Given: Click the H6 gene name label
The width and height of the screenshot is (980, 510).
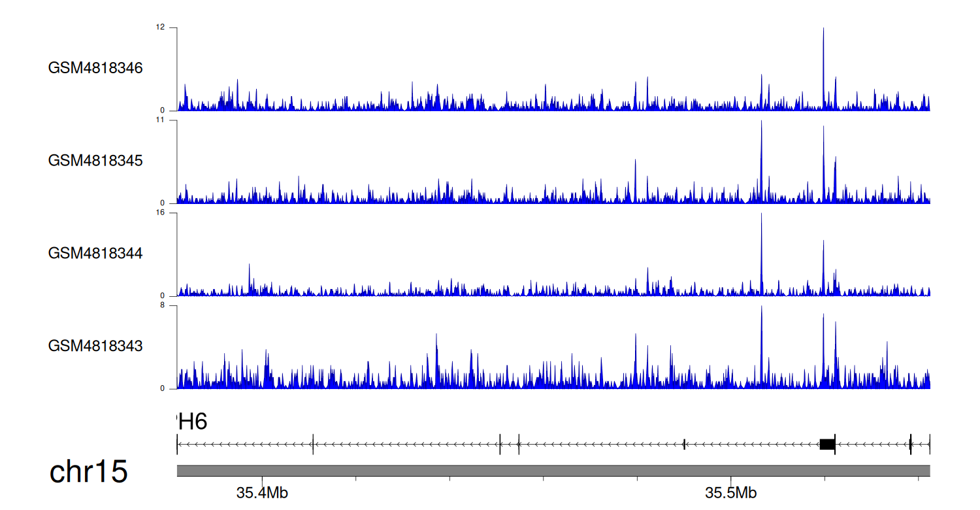Looking at the screenshot, I should point(192,422).
